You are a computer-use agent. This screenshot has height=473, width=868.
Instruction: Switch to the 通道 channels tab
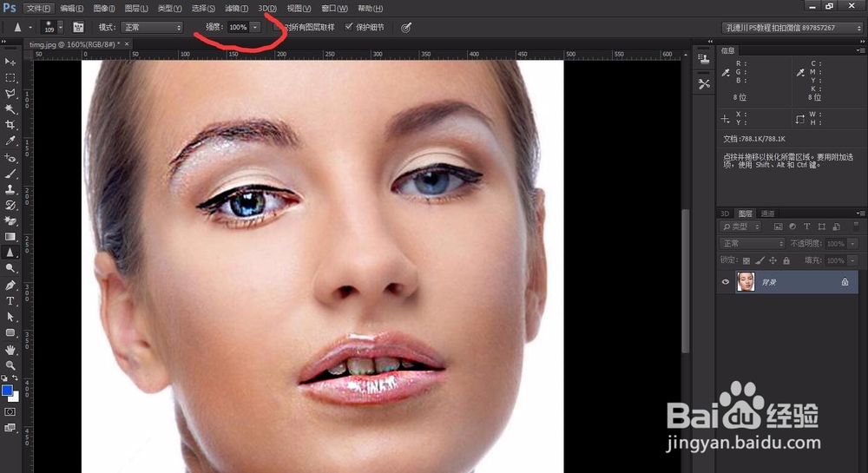[x=767, y=214]
